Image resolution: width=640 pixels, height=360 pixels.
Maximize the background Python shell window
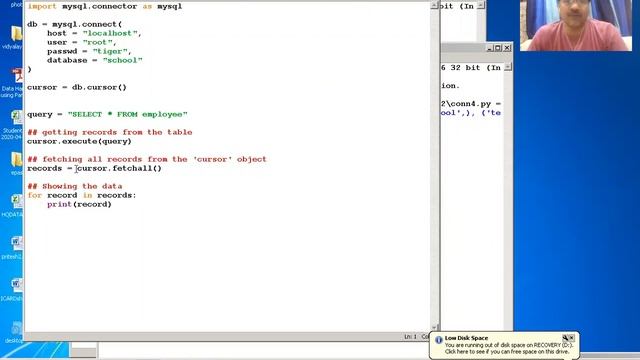coord(498,48)
